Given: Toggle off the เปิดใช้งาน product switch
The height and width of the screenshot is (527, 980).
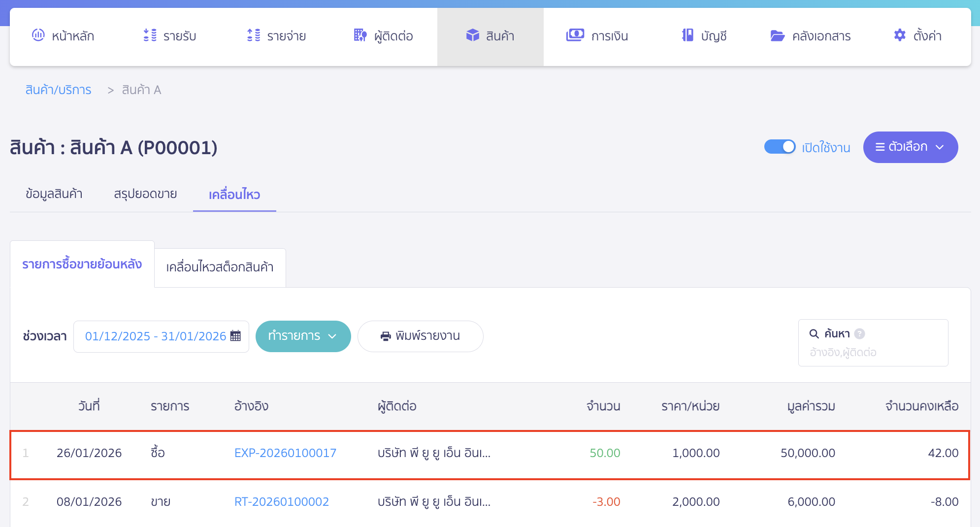Looking at the screenshot, I should coord(780,147).
